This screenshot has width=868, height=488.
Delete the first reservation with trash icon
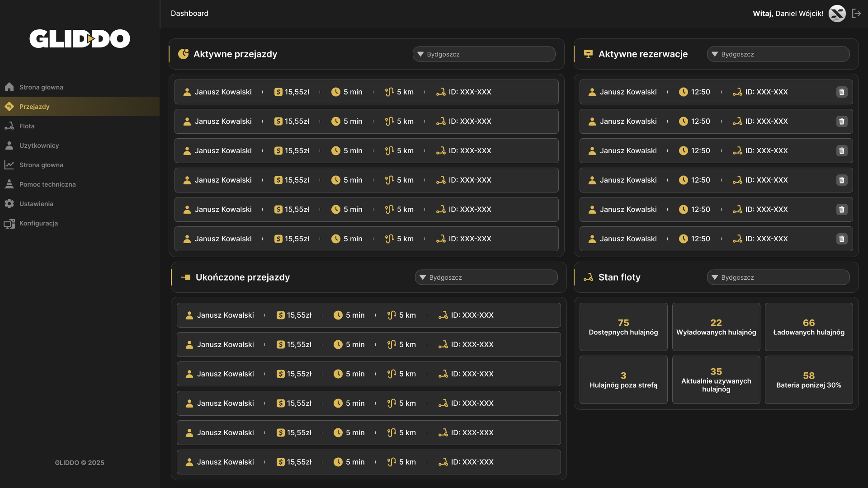[x=841, y=92]
